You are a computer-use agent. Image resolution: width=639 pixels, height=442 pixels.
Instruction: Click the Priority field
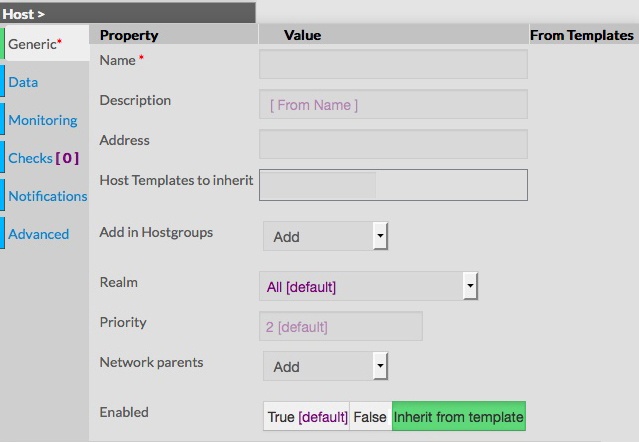340,326
